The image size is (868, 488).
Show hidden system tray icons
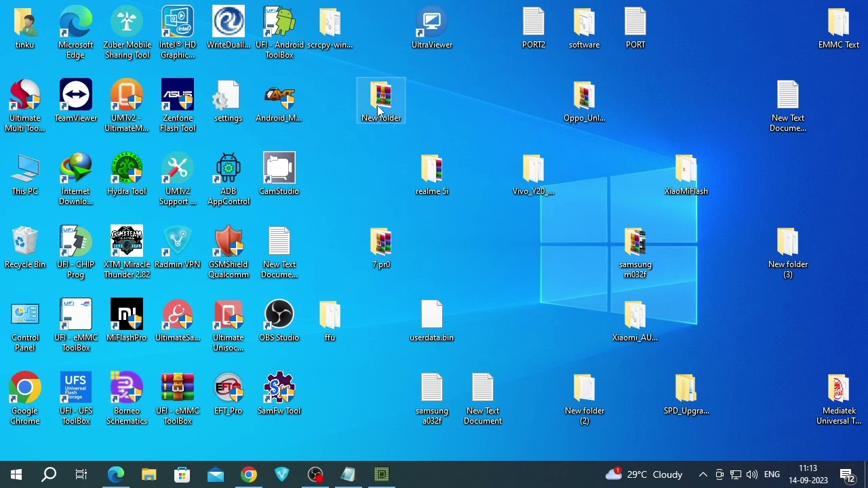(x=703, y=474)
